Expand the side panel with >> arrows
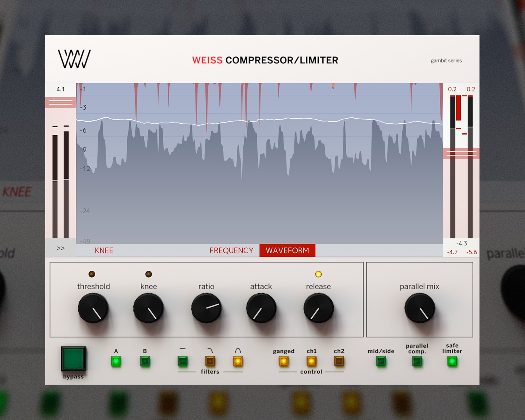 coord(61,248)
